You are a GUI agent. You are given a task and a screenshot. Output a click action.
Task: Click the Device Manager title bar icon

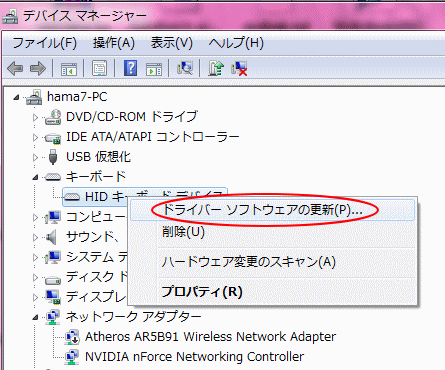click(10, 16)
